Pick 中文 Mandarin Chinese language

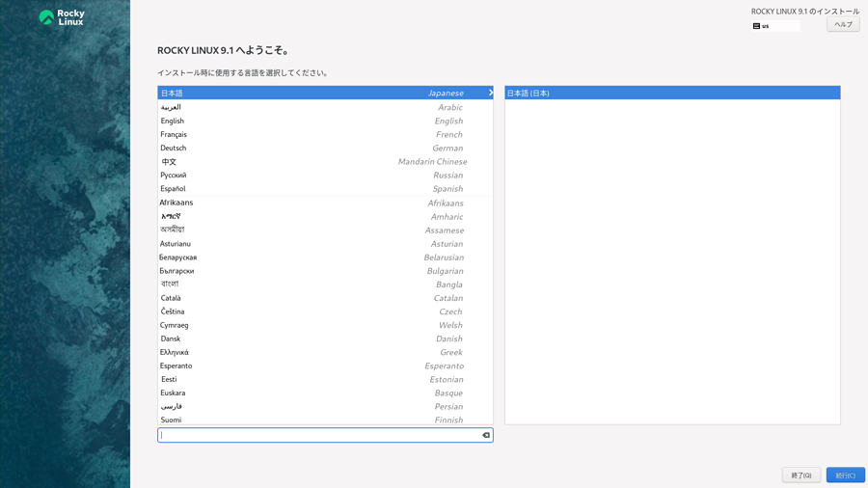pos(325,162)
